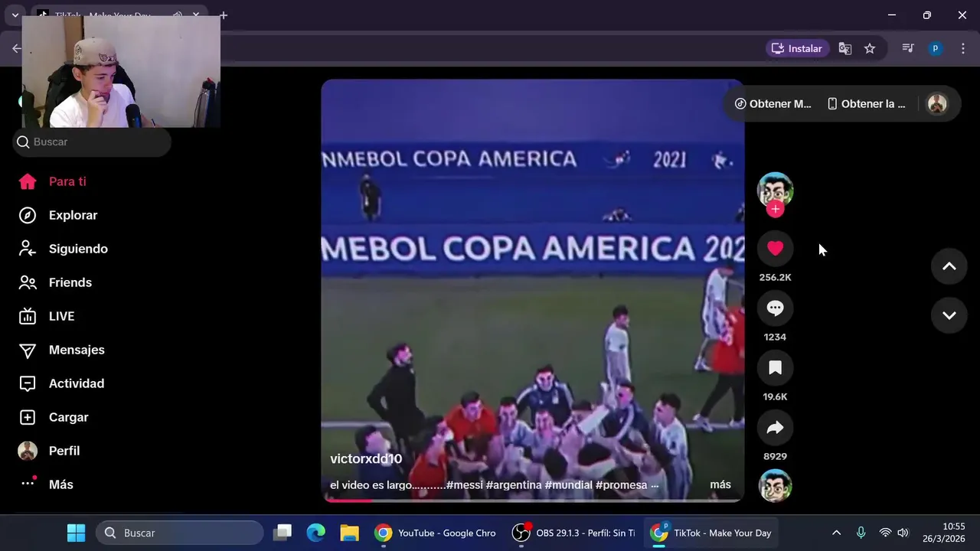Open the Actividad notifications
Image resolution: width=980 pixels, height=551 pixels.
(x=61, y=383)
